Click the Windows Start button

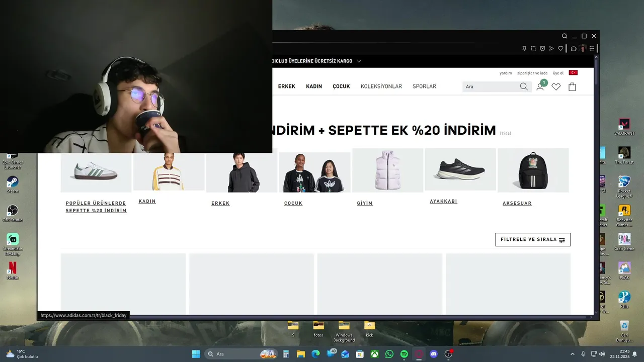coord(196,354)
